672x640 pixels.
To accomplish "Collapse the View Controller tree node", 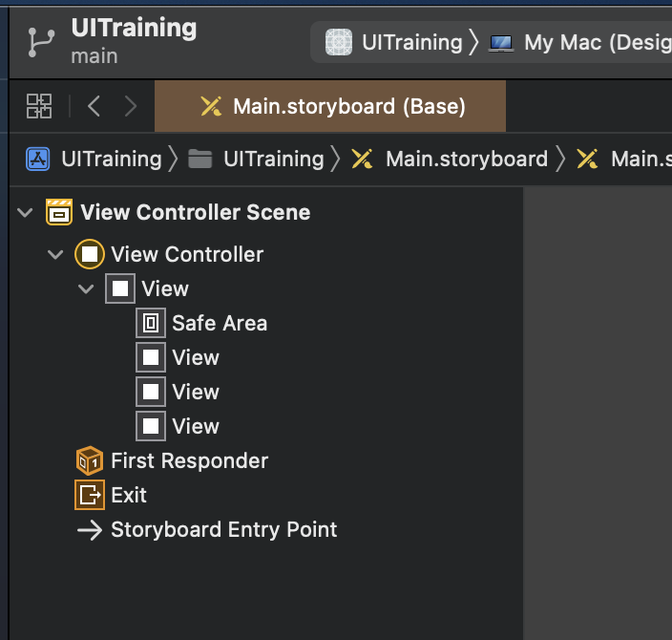I will tap(56, 254).
